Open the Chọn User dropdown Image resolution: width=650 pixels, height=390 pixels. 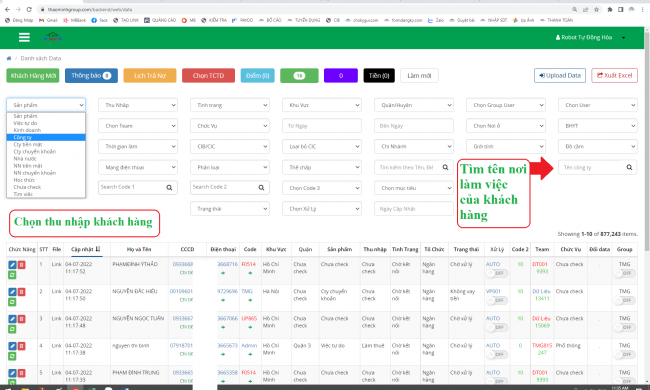click(x=598, y=105)
